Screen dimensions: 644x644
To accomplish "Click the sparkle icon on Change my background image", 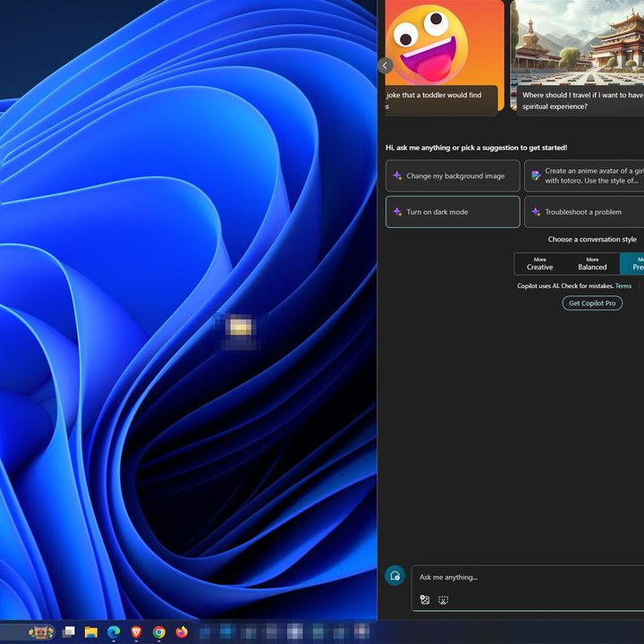I will pos(397,176).
